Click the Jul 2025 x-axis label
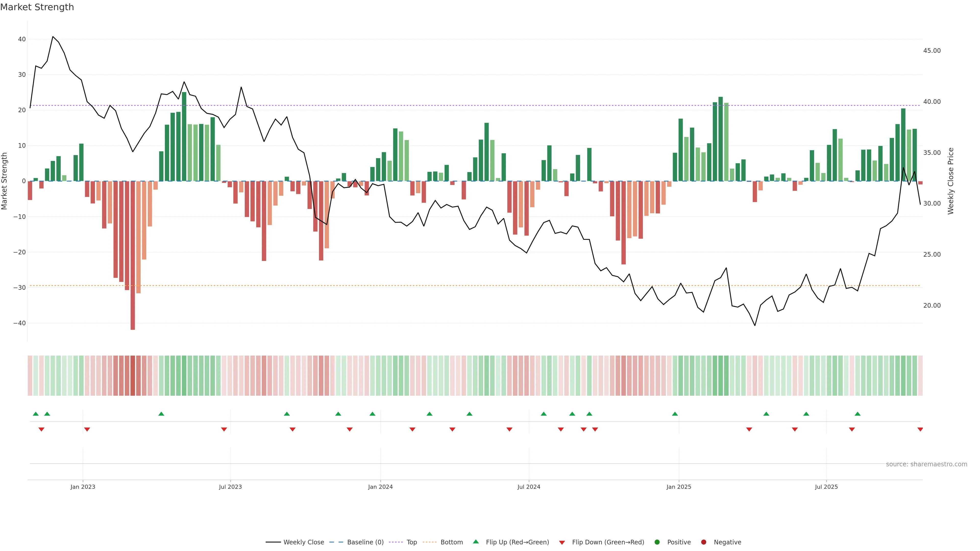Image resolution: width=980 pixels, height=551 pixels. [x=826, y=487]
